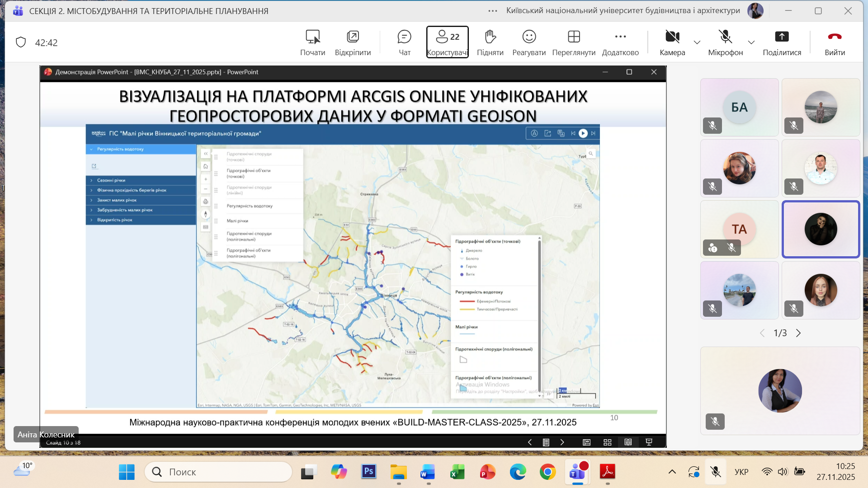Open PowerPoint from the taskbar
The height and width of the screenshot is (488, 868).
click(x=487, y=472)
